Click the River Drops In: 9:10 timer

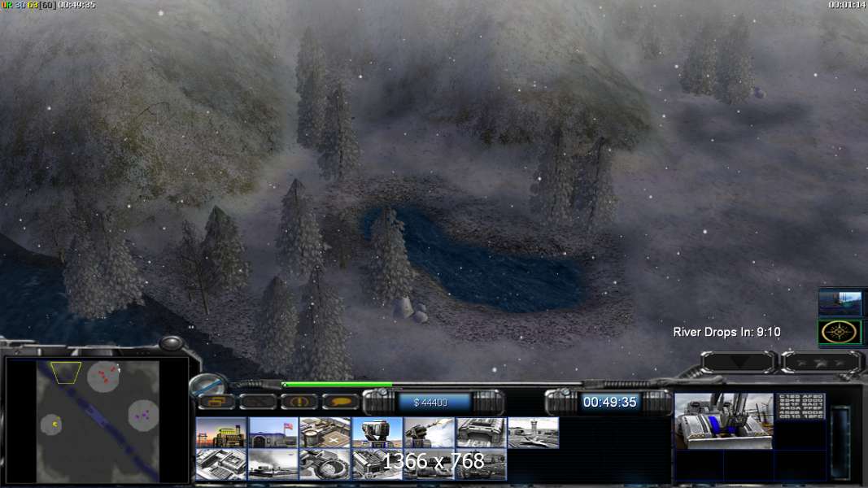pyautogui.click(x=726, y=332)
